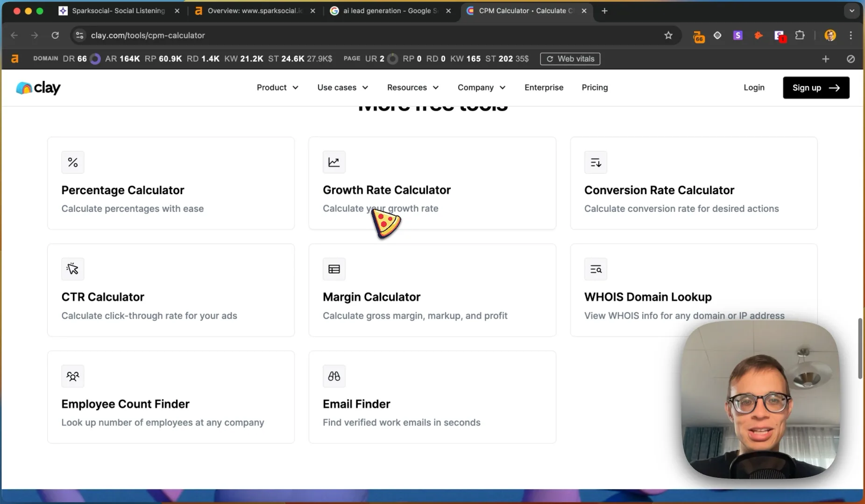Reload the page

coord(55,35)
